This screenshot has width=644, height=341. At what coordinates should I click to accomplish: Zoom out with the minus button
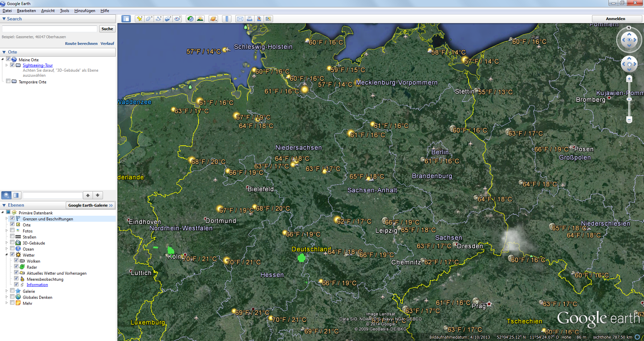coord(629,120)
